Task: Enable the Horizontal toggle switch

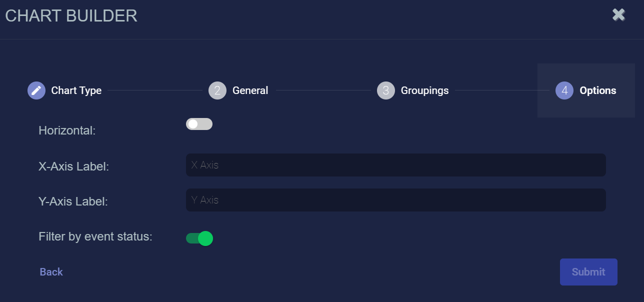Action: pyautogui.click(x=199, y=124)
